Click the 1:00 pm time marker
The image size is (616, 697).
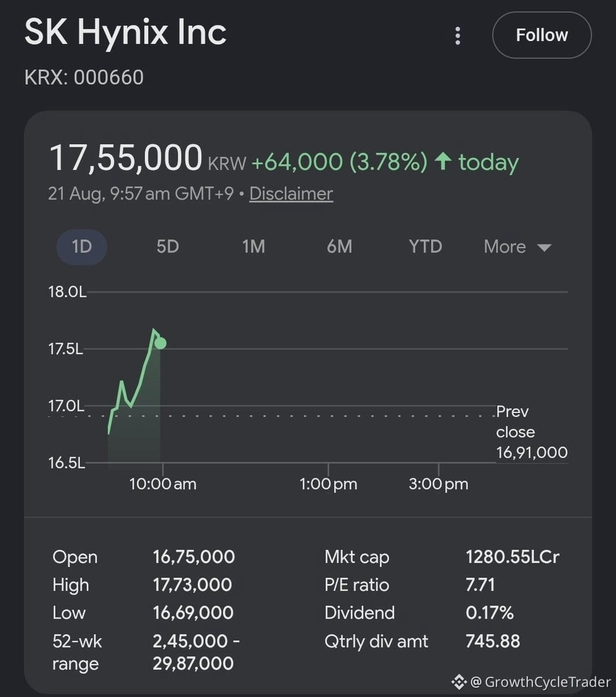(328, 484)
